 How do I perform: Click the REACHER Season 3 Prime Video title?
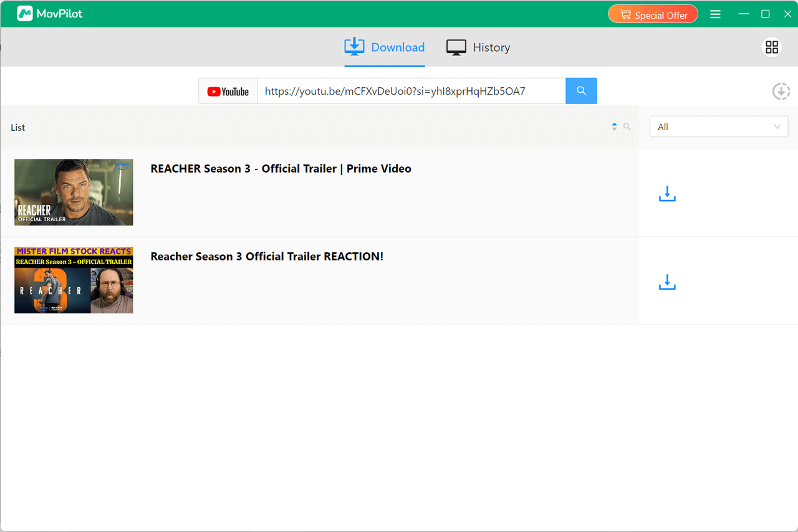pos(281,169)
